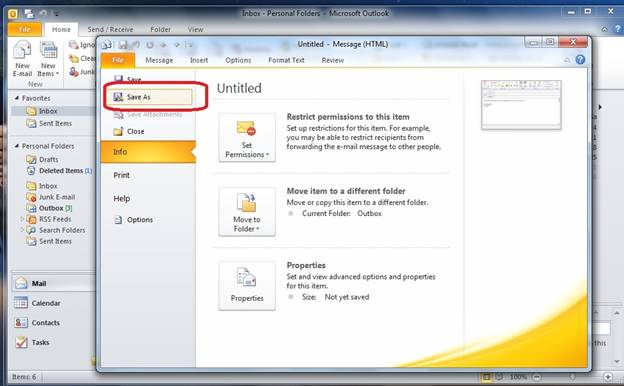The height and width of the screenshot is (386, 624).
Task: Choose Save As in File menu
Action: point(149,97)
